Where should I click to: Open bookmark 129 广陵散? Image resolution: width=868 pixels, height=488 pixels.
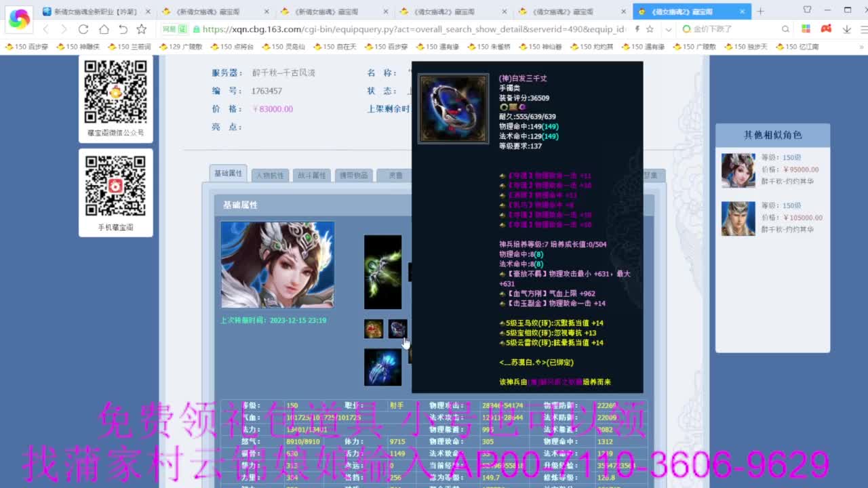[180, 47]
